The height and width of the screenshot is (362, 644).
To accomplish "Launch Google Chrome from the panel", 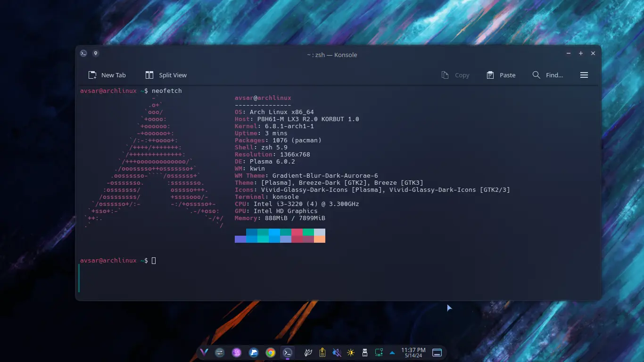I will coord(271,352).
